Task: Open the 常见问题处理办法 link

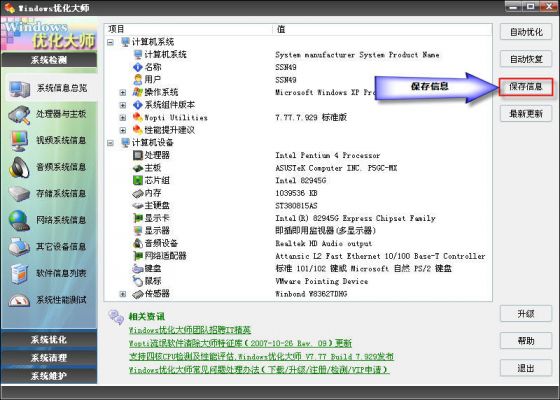Action: click(x=259, y=370)
